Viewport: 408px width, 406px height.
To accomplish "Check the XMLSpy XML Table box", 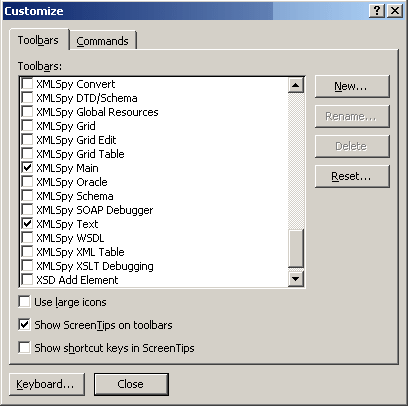I will 27,252.
